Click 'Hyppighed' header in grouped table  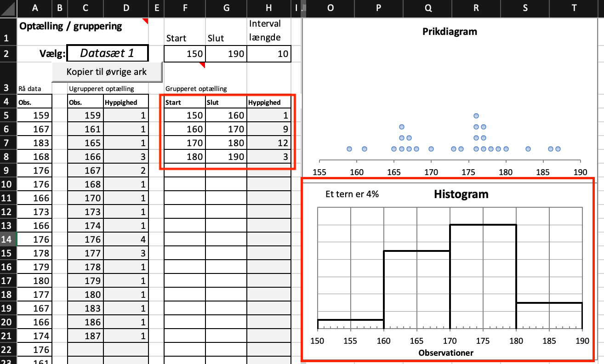tap(269, 102)
